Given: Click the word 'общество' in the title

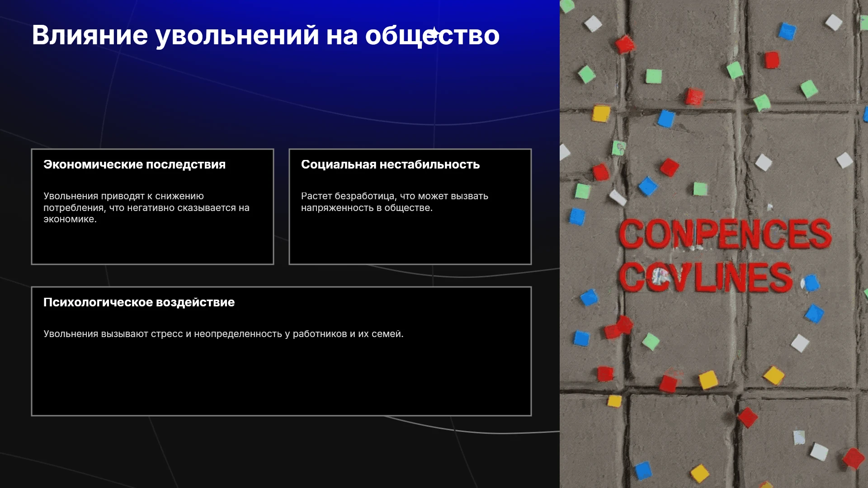Looking at the screenshot, I should (x=432, y=35).
